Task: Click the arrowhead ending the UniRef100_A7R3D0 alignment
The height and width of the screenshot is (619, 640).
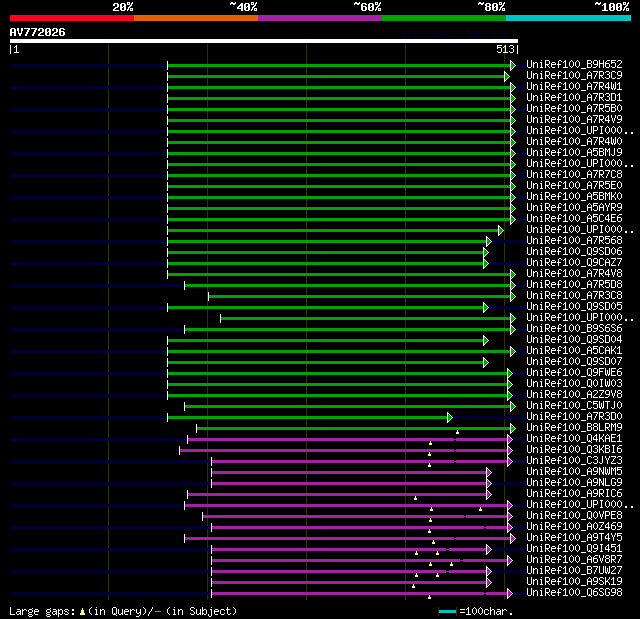Action: point(450,417)
